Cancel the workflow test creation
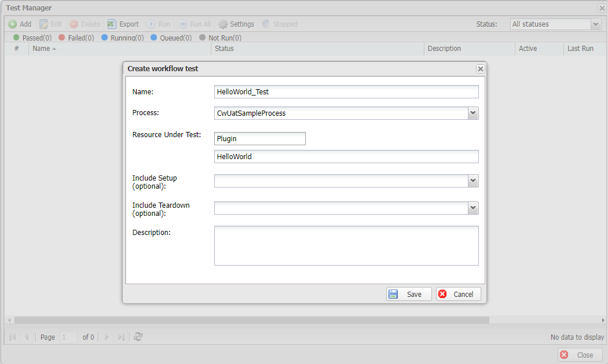Viewport: 608px width, 364px height. [458, 294]
